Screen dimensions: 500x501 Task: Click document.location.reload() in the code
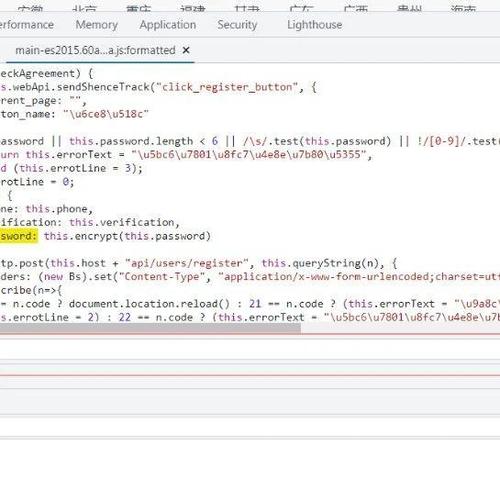tap(149, 304)
